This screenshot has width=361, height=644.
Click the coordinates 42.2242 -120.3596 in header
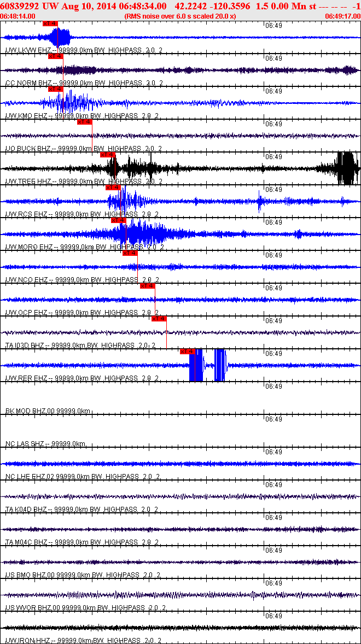pos(212,7)
